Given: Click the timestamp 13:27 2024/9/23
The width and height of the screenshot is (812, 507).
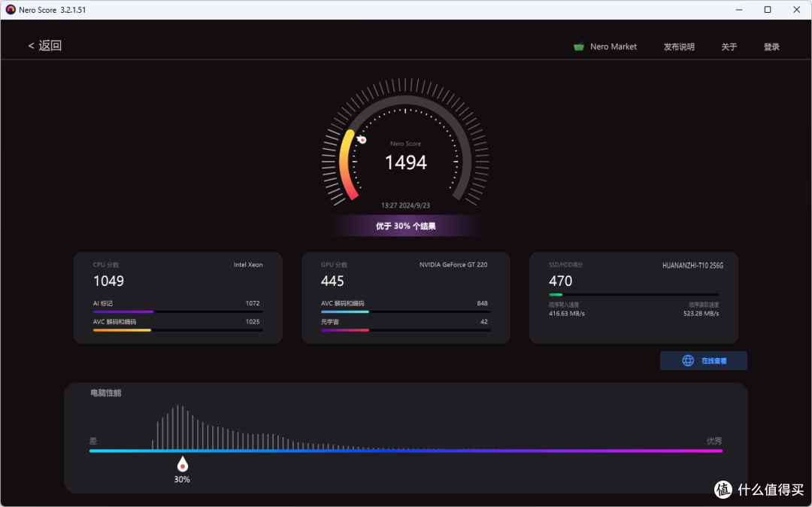Looking at the screenshot, I should coord(405,205).
